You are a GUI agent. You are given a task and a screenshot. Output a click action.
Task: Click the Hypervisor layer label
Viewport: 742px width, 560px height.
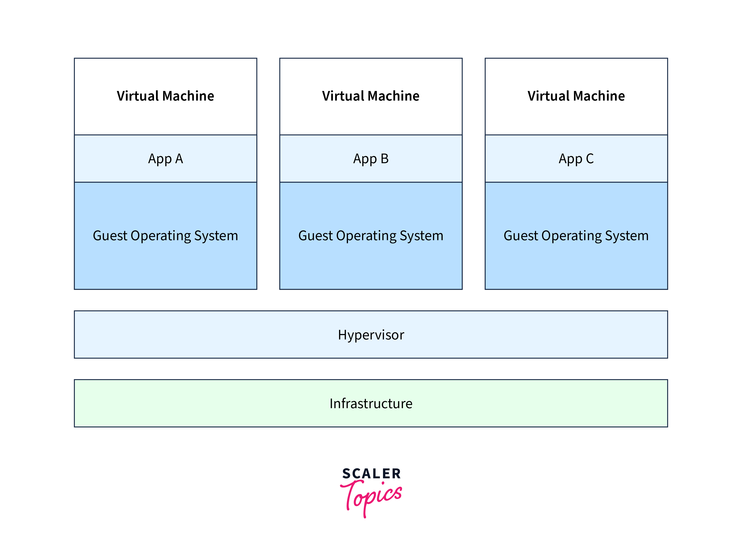(x=371, y=335)
